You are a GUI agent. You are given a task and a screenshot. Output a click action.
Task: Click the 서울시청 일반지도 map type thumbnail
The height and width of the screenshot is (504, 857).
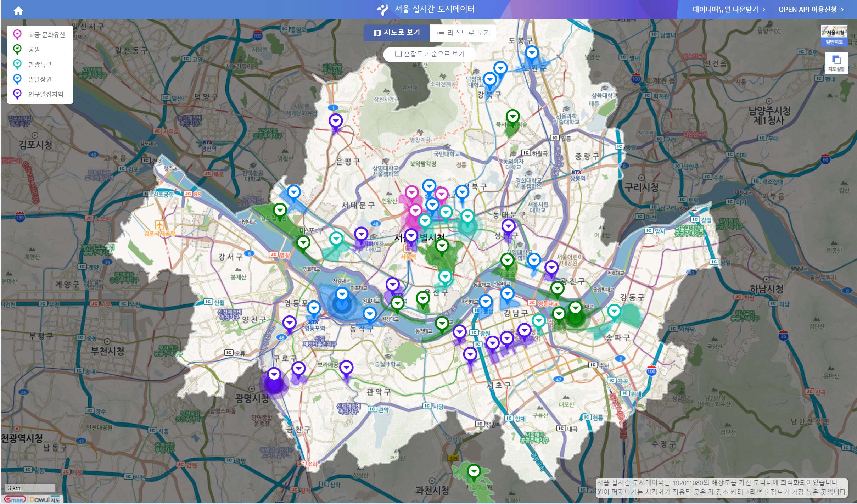pyautogui.click(x=834, y=35)
